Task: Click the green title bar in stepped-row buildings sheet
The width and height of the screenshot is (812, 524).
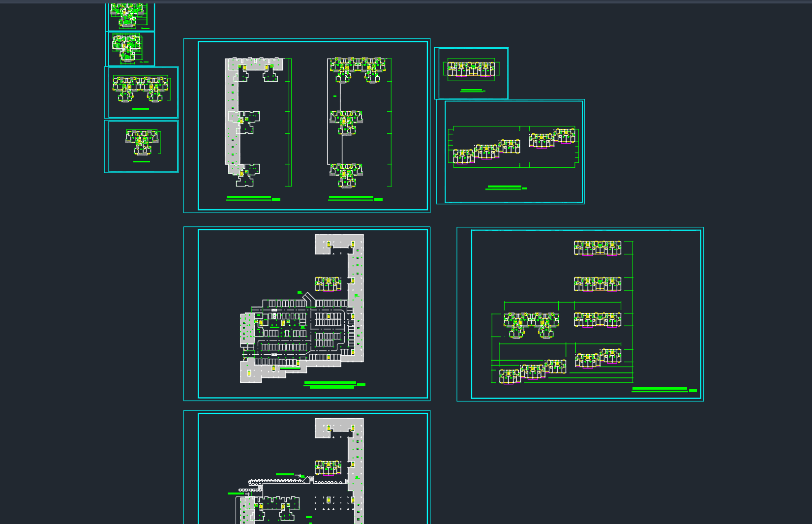Action: tap(506, 188)
